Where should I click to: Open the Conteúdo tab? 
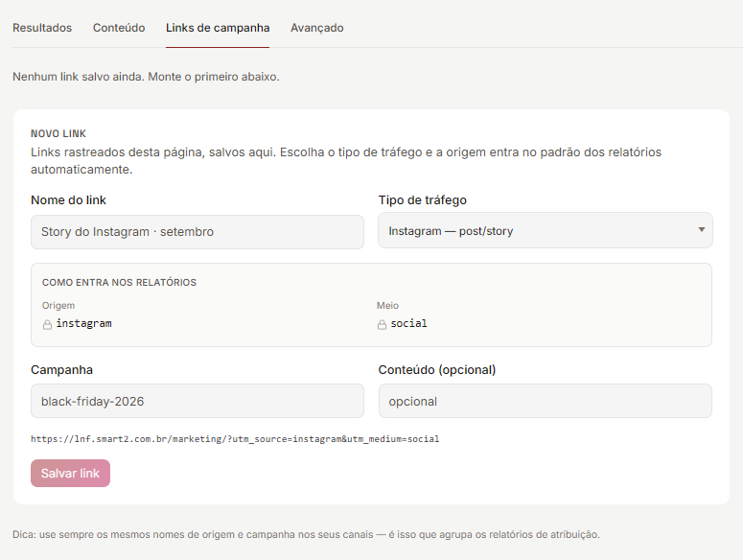119,28
